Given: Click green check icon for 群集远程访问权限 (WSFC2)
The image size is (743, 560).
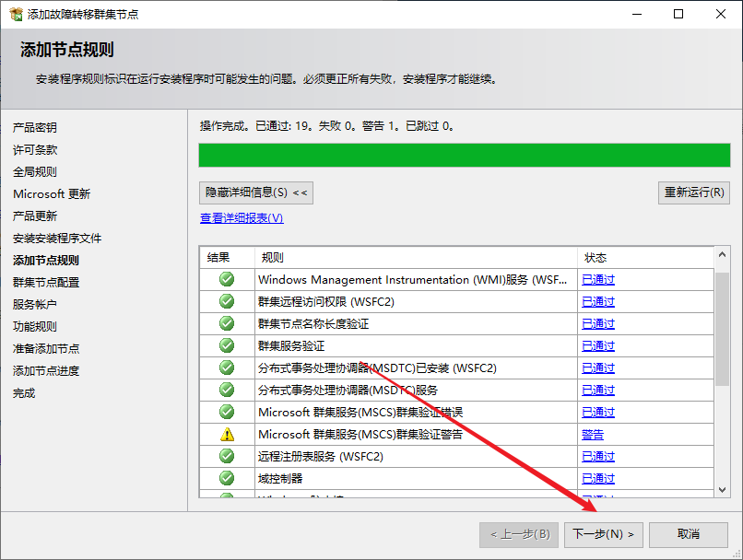Looking at the screenshot, I should coord(227,302).
